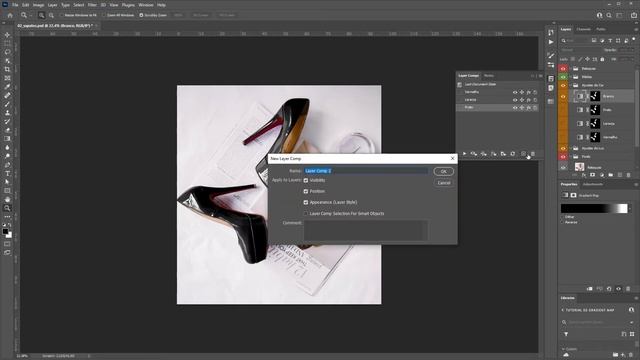Click Add Layer Style fx icon
Image resolution: width=640 pixels, height=360 pixels.
pos(584,175)
